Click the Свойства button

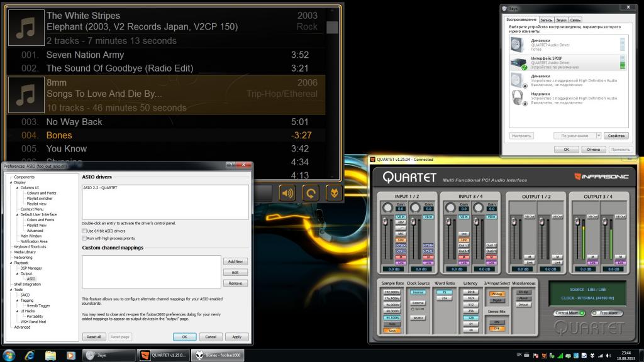tap(615, 136)
